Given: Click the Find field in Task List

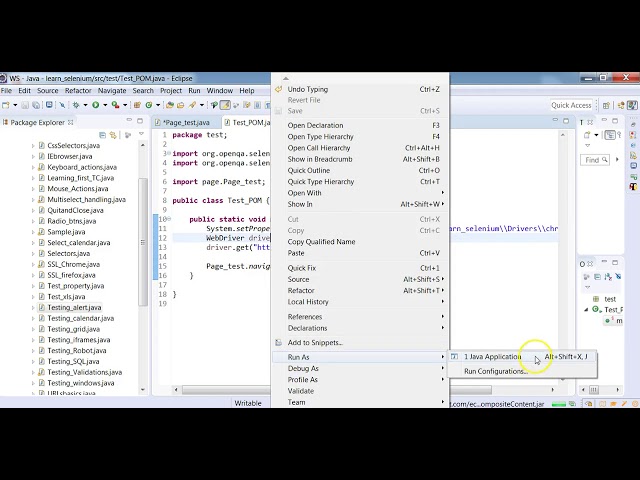Looking at the screenshot, I should point(595,160).
